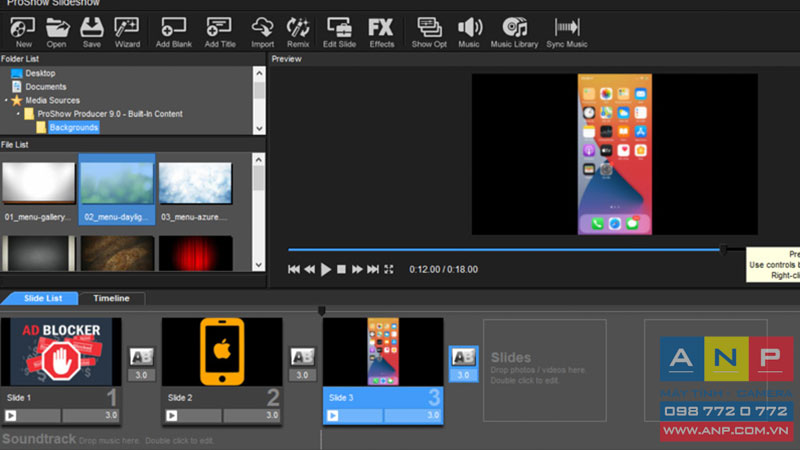Image resolution: width=800 pixels, height=450 pixels.
Task: Add Title slide to show
Action: click(x=220, y=32)
